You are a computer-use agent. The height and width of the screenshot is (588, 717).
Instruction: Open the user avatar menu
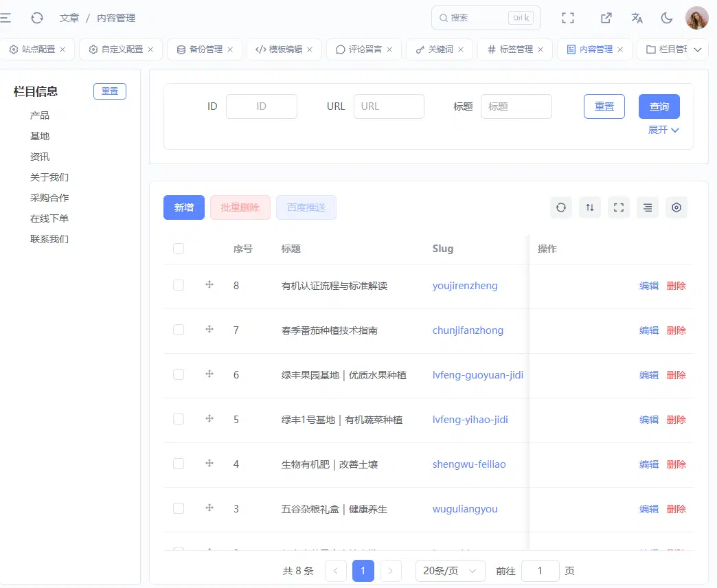click(x=697, y=18)
